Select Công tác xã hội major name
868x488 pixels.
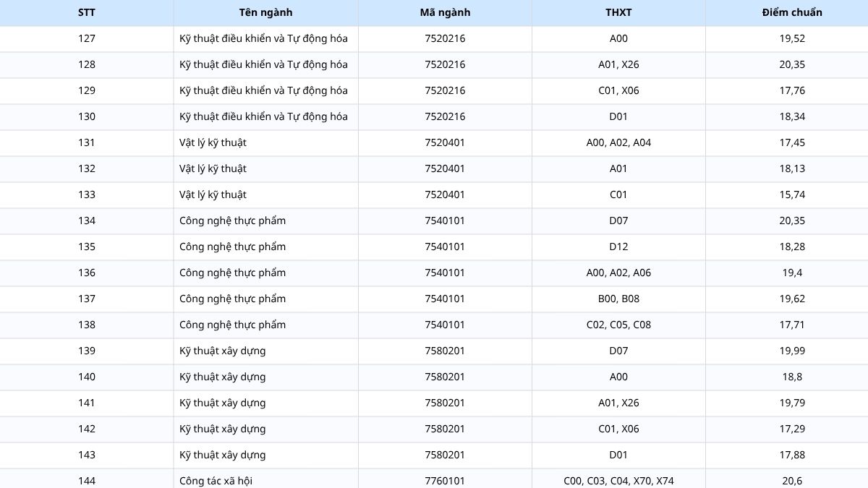tap(216, 481)
